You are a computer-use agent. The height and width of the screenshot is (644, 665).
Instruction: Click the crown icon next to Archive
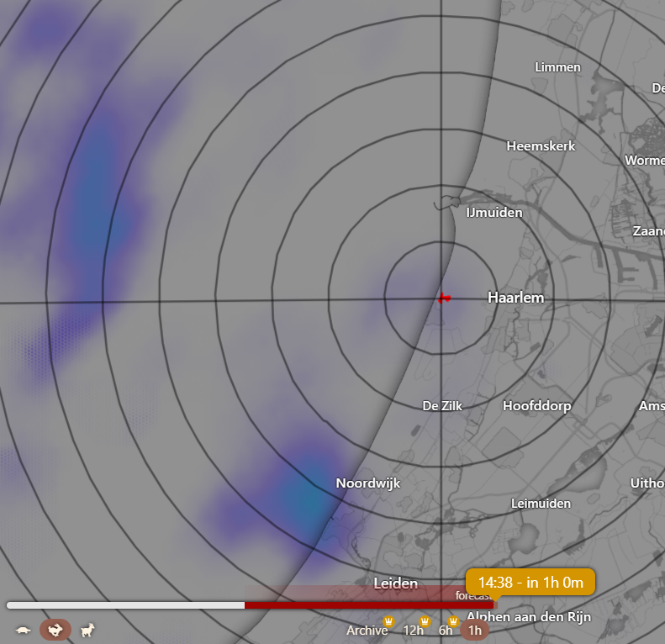tap(388, 621)
